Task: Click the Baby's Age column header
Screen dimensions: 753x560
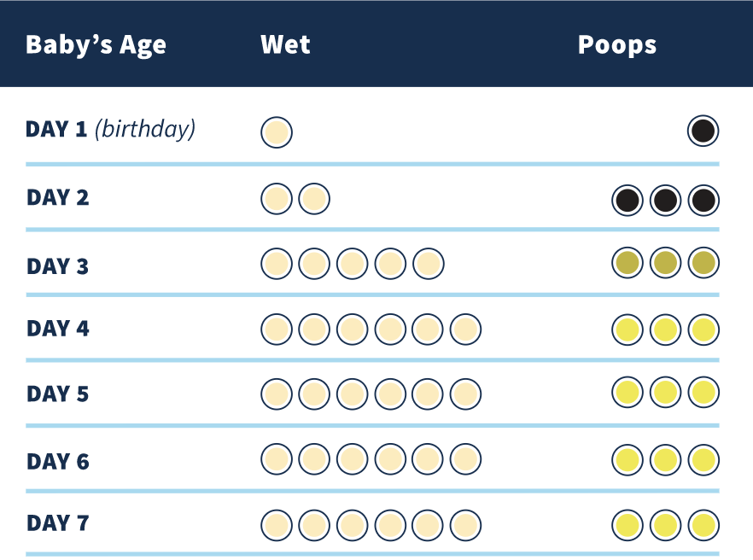Action: click(x=96, y=44)
